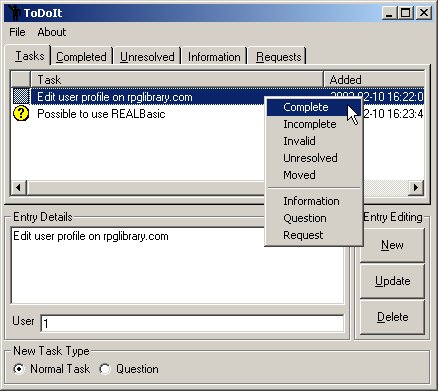Choose Information from the context menu
Image resolution: width=438 pixels, height=391 pixels.
(313, 201)
